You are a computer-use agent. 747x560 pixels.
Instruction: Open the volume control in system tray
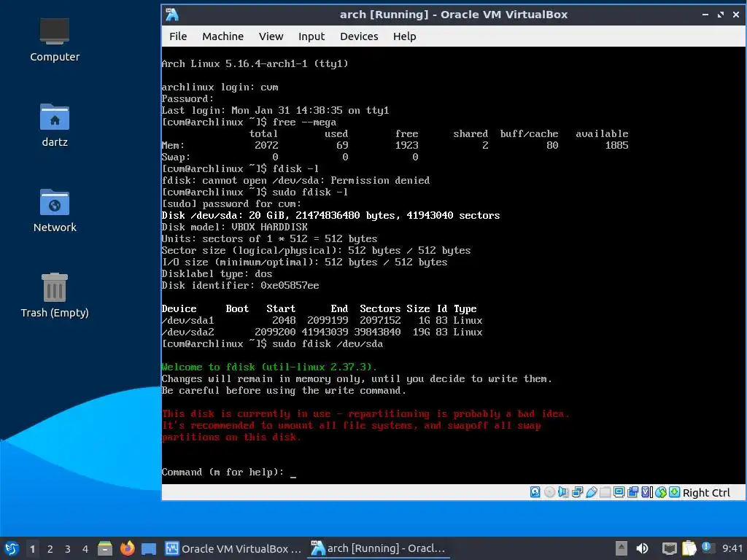tap(642, 548)
